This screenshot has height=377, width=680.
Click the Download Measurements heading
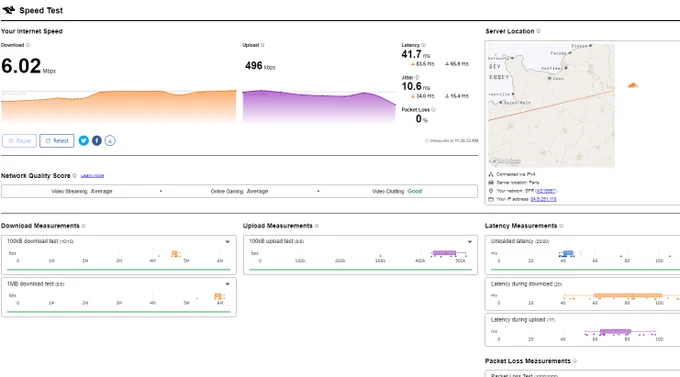pyautogui.click(x=40, y=226)
